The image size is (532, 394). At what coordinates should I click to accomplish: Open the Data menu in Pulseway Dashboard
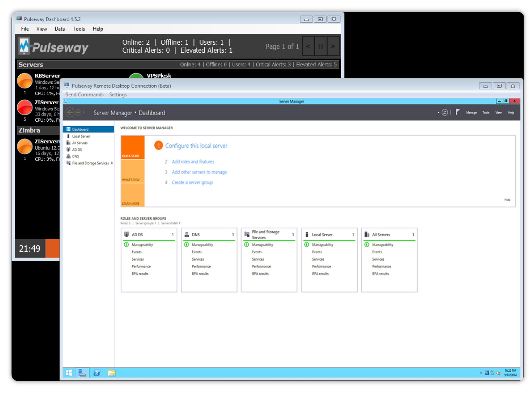pyautogui.click(x=60, y=29)
